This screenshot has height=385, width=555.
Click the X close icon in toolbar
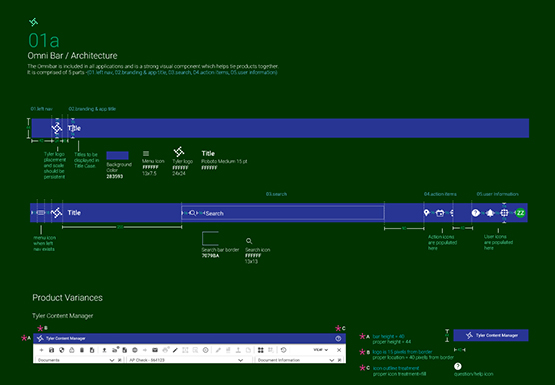click(339, 350)
